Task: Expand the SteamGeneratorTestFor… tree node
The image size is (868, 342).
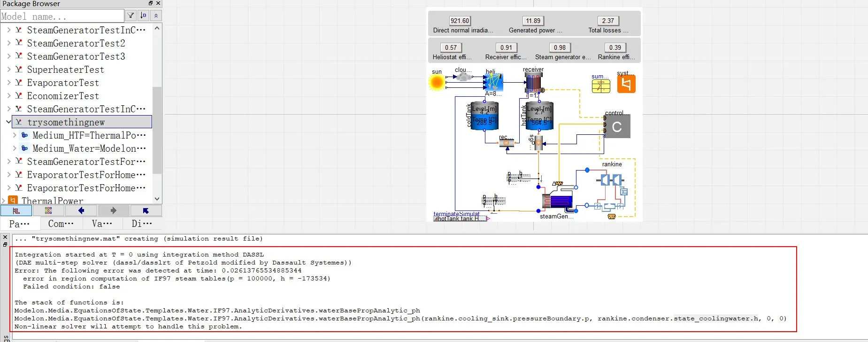Action: [x=8, y=162]
